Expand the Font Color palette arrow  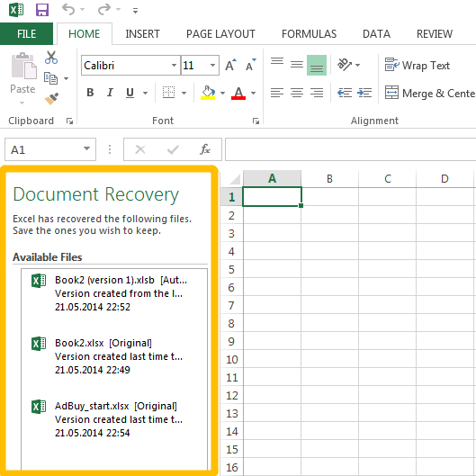[253, 93]
